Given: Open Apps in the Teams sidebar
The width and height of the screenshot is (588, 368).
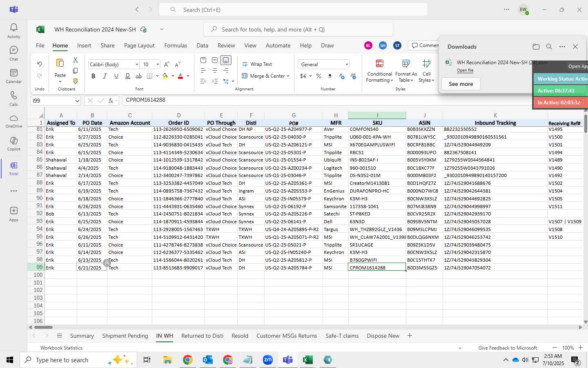Looking at the screenshot, I should pyautogui.click(x=13, y=214).
